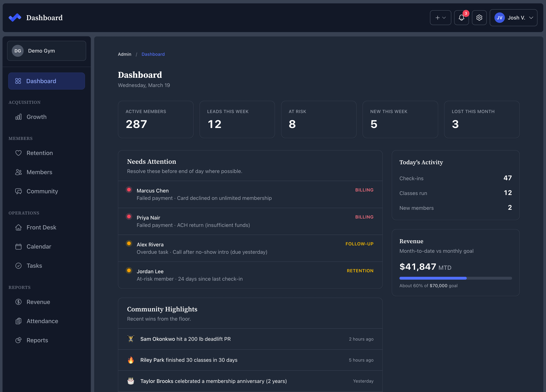This screenshot has height=392, width=546.
Task: Open Retention via the heart icon
Action: tap(19, 153)
